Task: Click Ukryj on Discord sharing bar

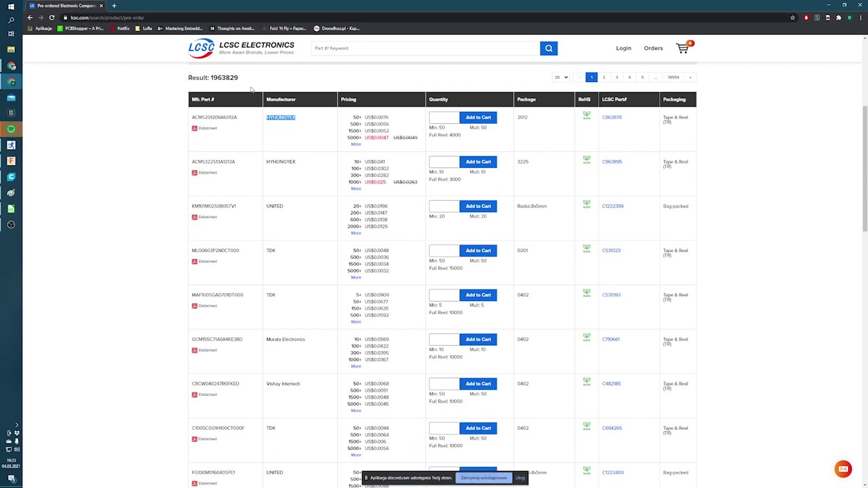Action: pyautogui.click(x=520, y=478)
